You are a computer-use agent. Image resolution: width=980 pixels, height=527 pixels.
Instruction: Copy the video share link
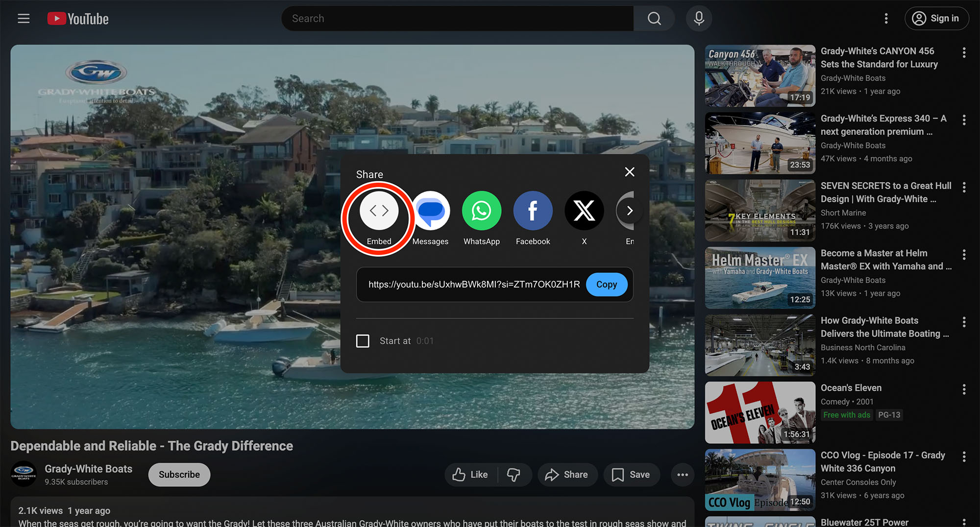607,285
